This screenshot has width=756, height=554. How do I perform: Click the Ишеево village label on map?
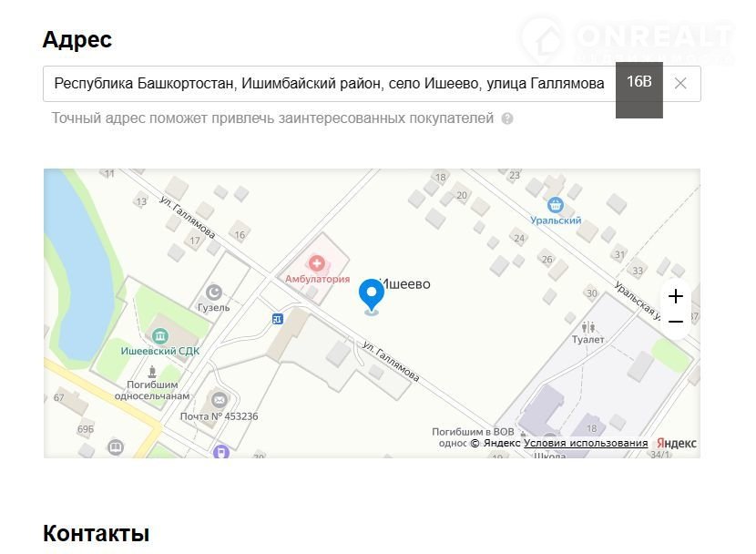tap(406, 284)
